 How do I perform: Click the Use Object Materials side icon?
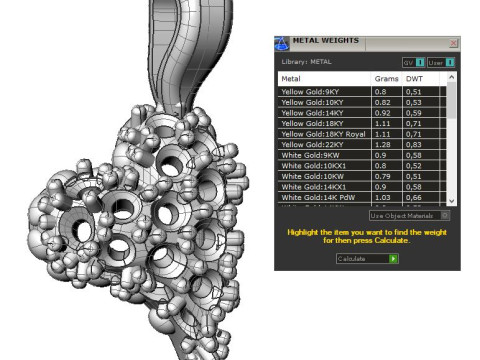tap(445, 216)
